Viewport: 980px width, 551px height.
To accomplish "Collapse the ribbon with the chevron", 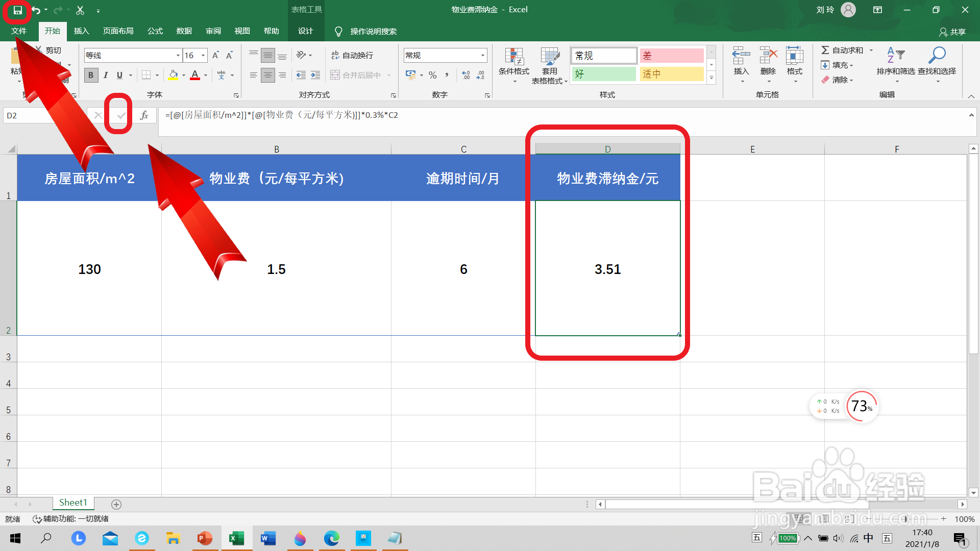I will tap(971, 96).
